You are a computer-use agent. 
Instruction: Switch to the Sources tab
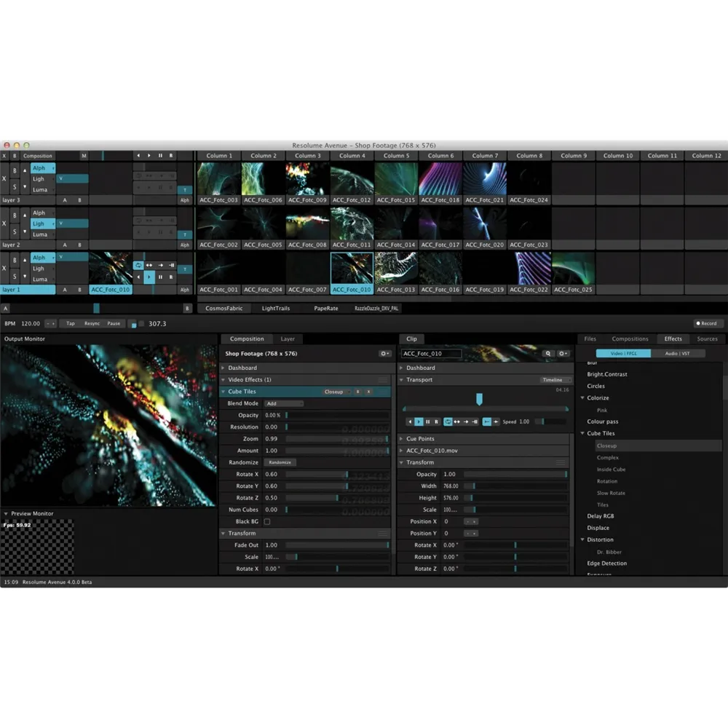point(706,339)
